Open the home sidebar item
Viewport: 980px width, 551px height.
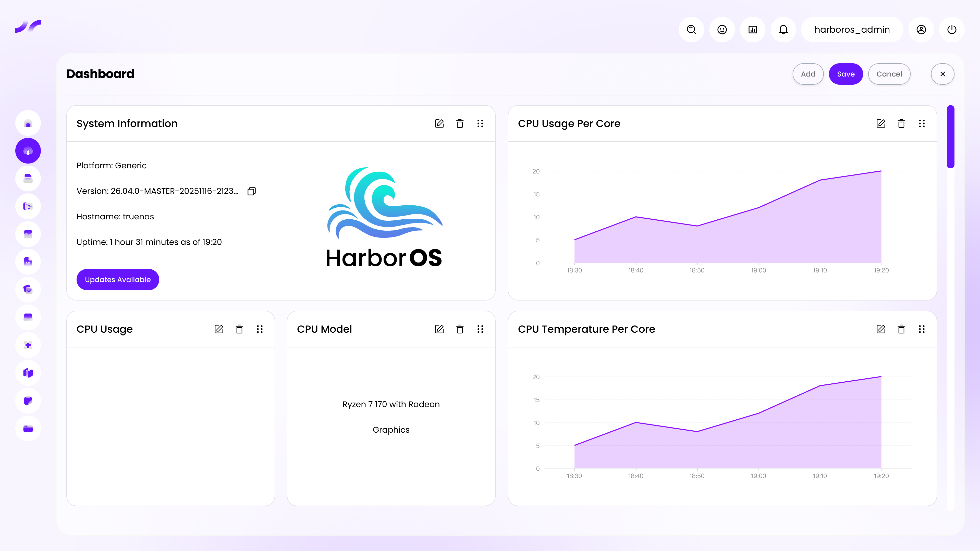pyautogui.click(x=28, y=123)
